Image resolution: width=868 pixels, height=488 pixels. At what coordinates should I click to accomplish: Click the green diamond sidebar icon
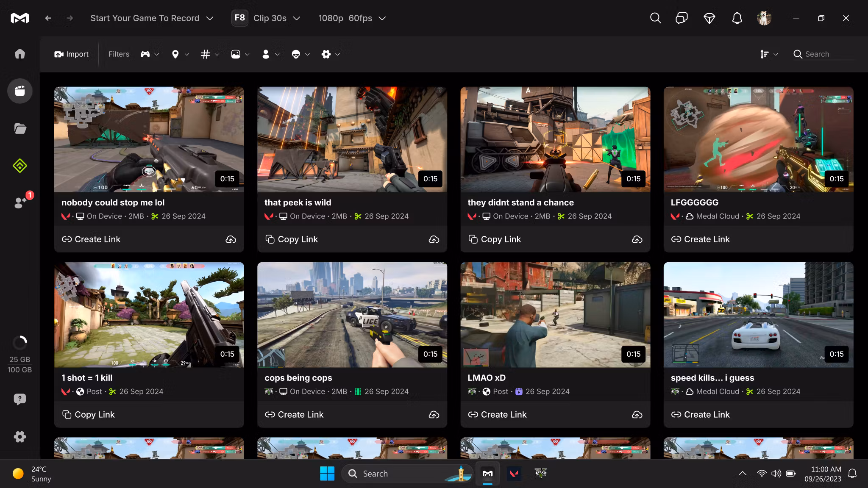(x=19, y=166)
